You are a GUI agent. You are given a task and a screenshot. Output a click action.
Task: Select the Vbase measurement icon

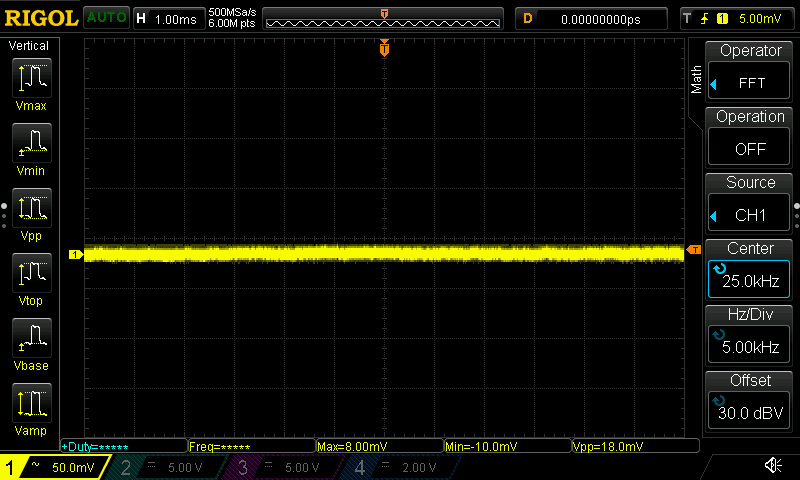point(32,338)
